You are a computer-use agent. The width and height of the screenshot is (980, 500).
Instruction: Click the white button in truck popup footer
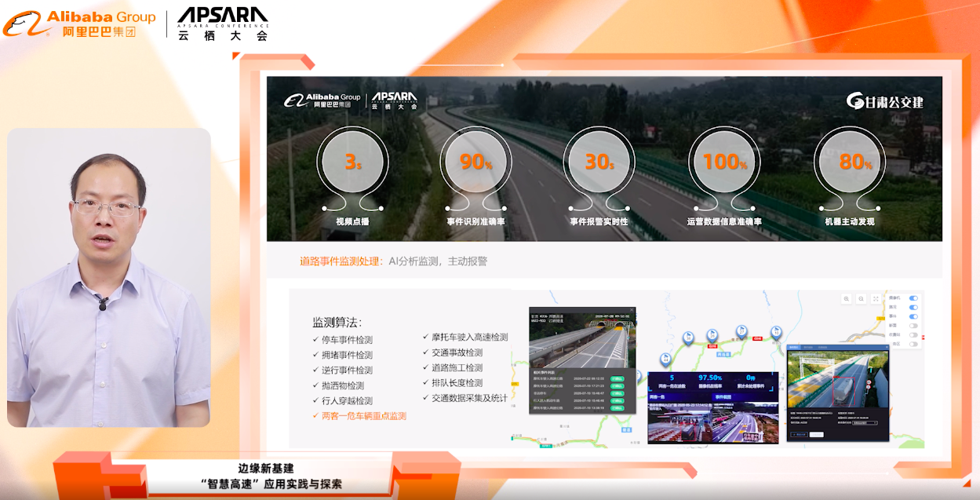817,434
